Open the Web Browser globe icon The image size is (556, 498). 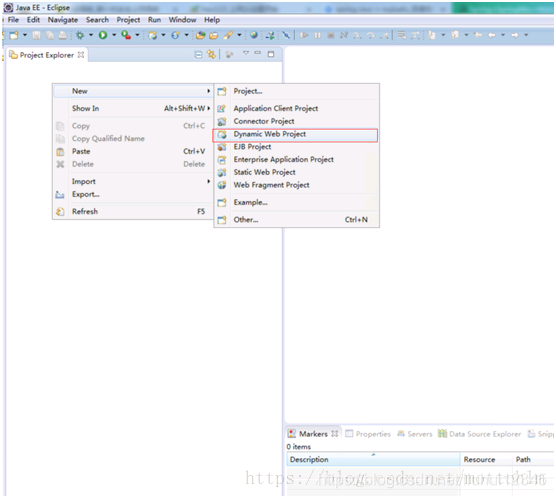pyautogui.click(x=254, y=35)
